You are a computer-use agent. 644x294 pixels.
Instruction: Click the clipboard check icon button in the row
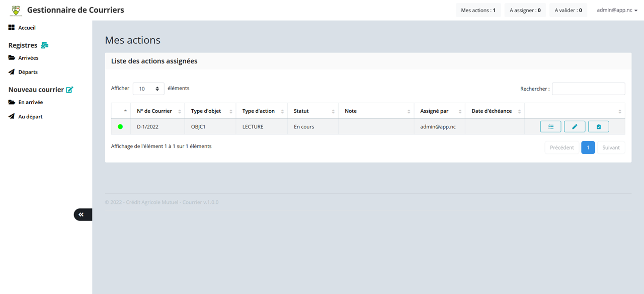(x=598, y=127)
